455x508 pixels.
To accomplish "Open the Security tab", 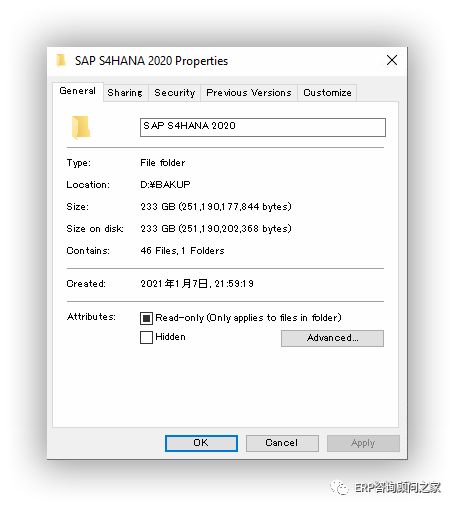I will [174, 93].
